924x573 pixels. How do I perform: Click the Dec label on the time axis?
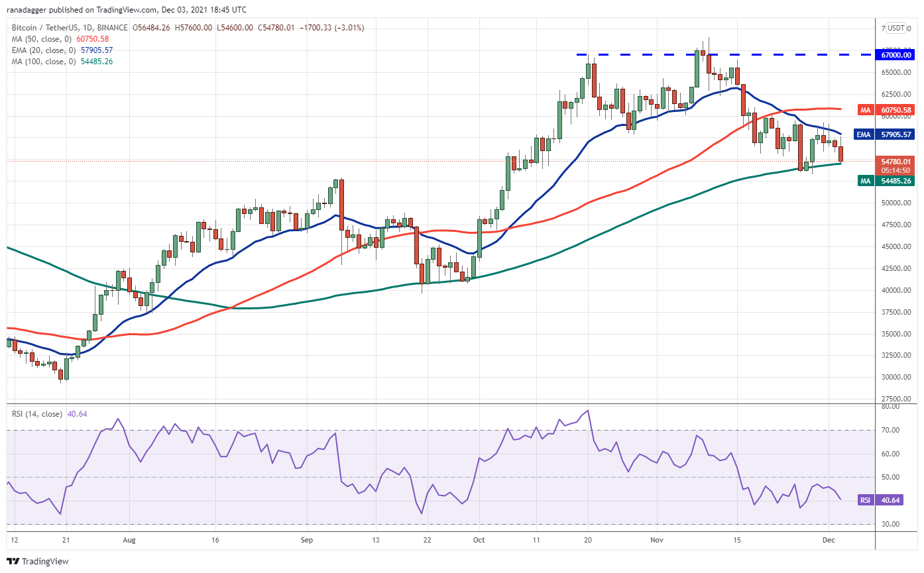click(827, 540)
